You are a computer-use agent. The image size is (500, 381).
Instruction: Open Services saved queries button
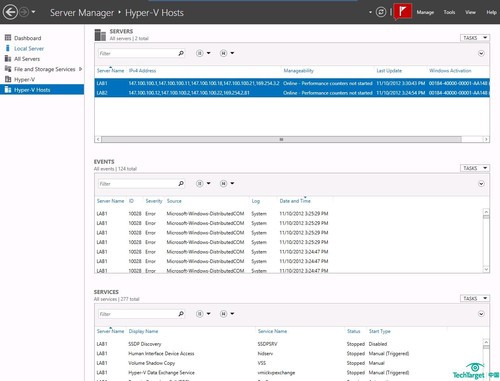(227, 314)
